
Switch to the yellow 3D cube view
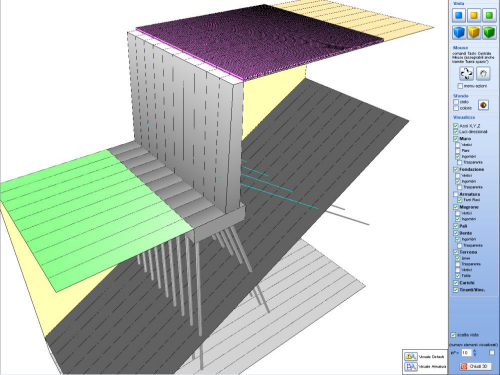point(474,32)
